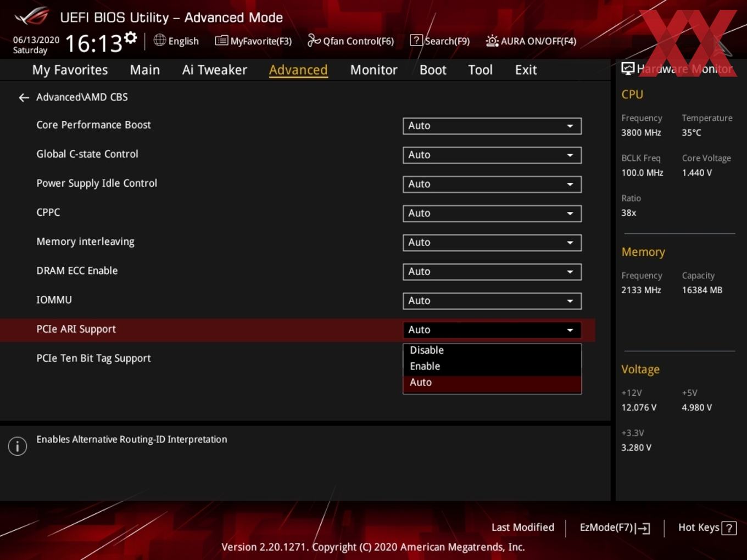
Task: Select the Advanced tab
Action: coord(298,70)
